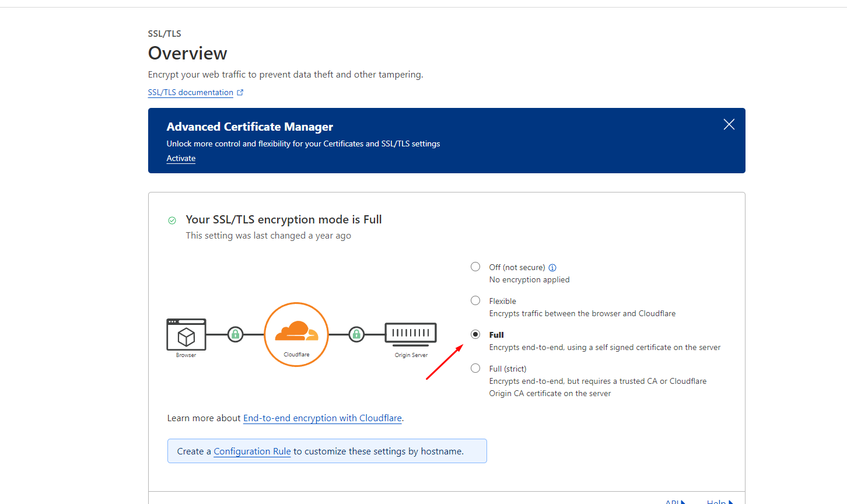This screenshot has width=847, height=504.
Task: Close the Advanced Certificate Manager banner
Action: click(729, 124)
